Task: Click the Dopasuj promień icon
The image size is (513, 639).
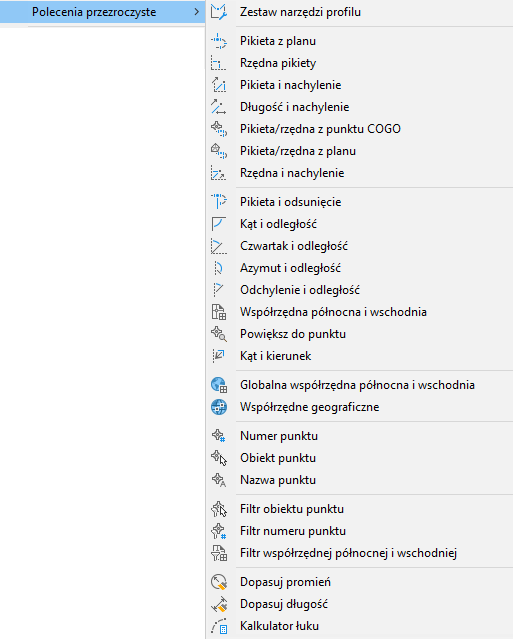Action: [218, 582]
